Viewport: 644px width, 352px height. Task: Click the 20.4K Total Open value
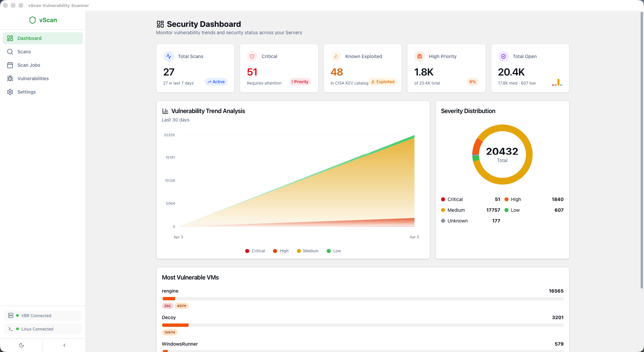[511, 72]
